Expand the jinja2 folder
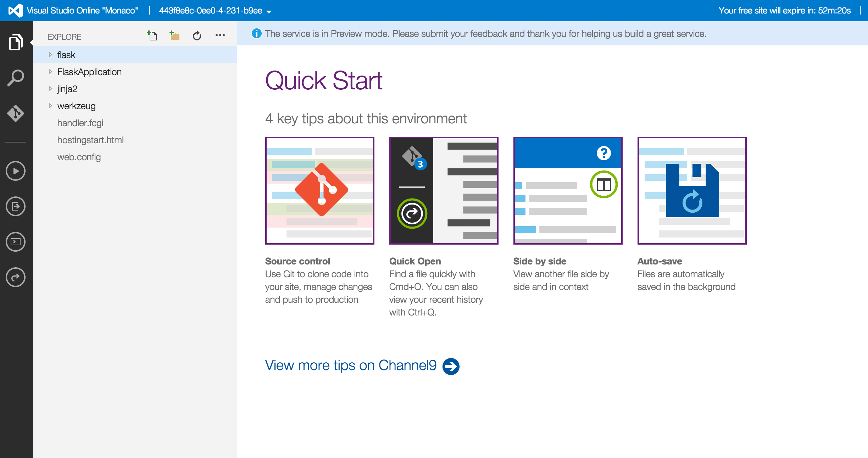The image size is (868, 458). [x=50, y=89]
